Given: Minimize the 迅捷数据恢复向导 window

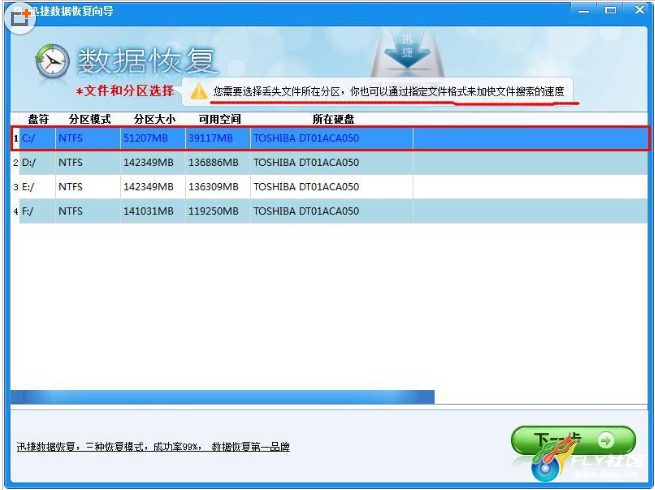Looking at the screenshot, I should [584, 10].
